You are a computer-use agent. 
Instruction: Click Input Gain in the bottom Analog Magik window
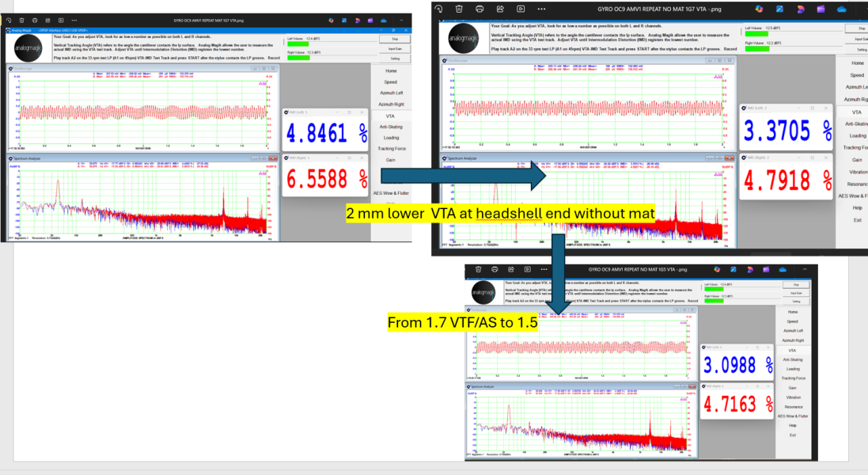click(795, 293)
